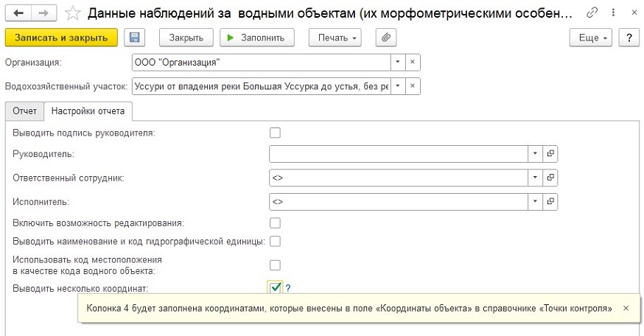The height and width of the screenshot is (336, 644).
Task: Click the Ответственный сотрудник input field
Action: point(398,178)
